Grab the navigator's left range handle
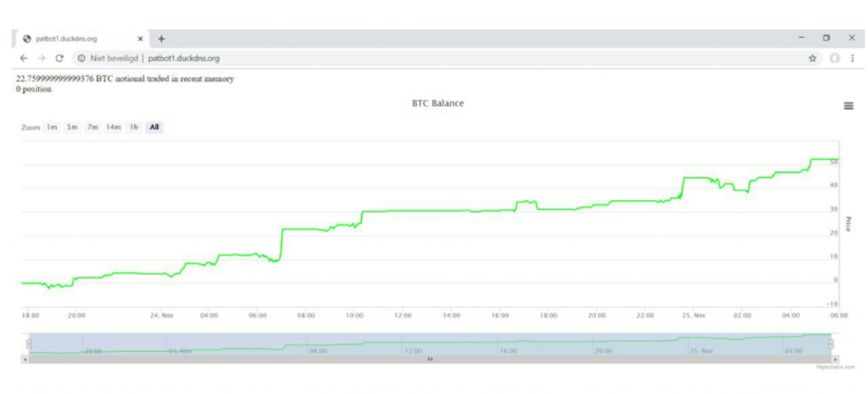This screenshot has width=868, height=394. 29,344
